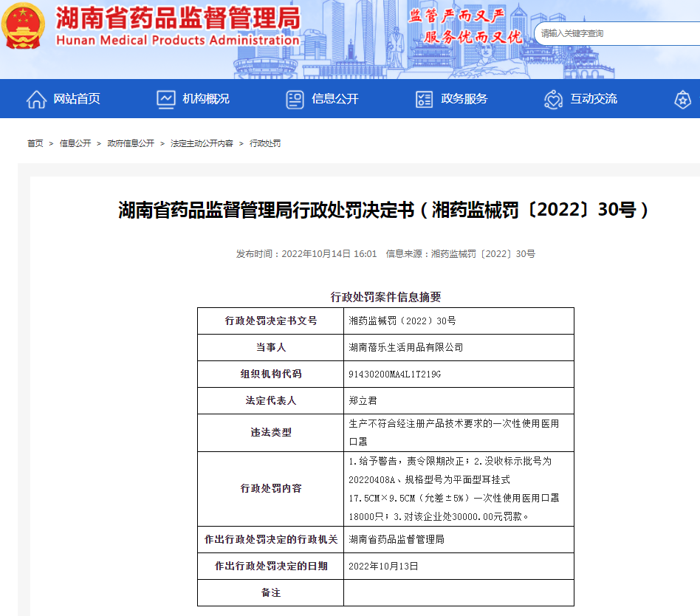Screen dimensions: 700x616
Task: Click the heart icon beside 互动交流
Action: pyautogui.click(x=553, y=99)
